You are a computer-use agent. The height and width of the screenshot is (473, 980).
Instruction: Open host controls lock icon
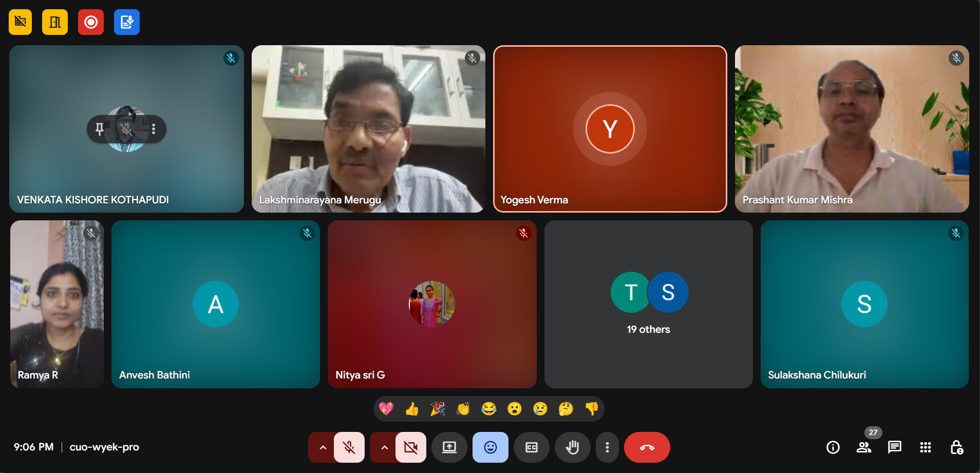coord(956,447)
